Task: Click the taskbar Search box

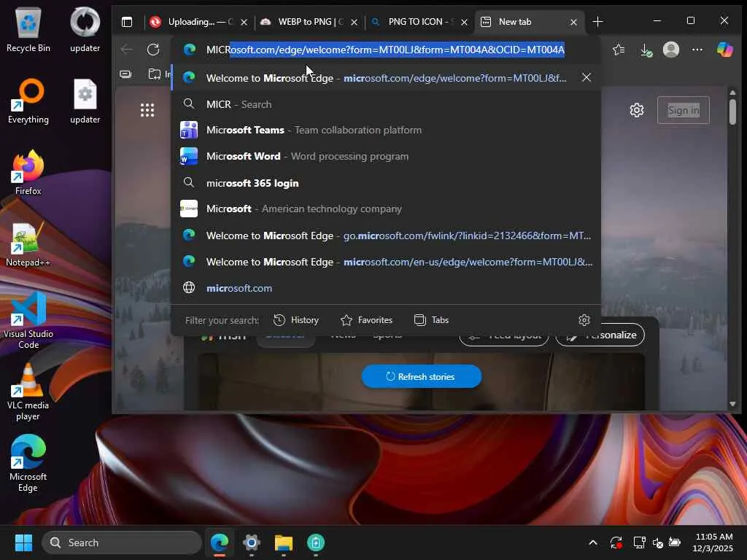Action: tap(122, 542)
